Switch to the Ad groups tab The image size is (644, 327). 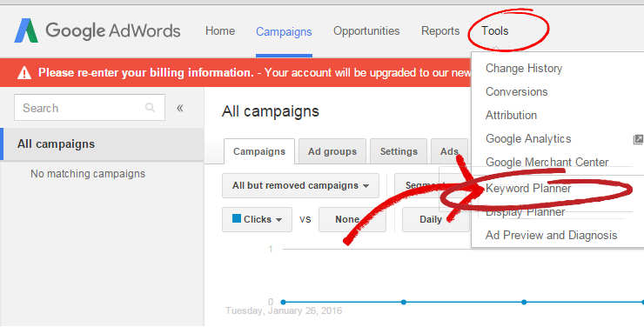[332, 151]
